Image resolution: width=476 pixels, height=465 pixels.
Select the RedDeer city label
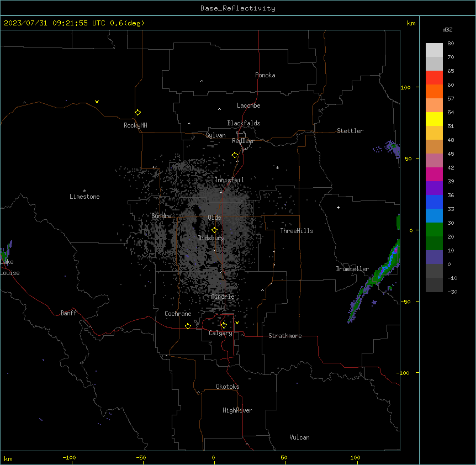[243, 141]
